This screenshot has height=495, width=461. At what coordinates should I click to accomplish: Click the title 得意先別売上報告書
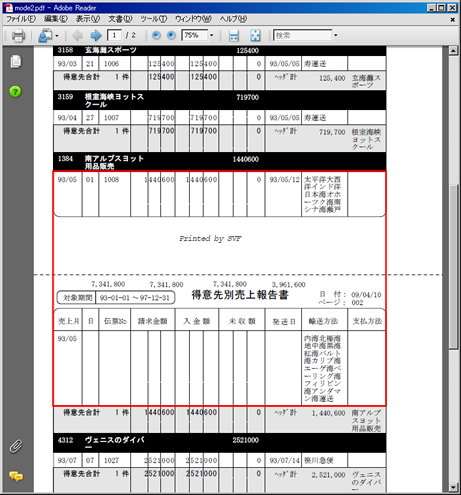click(x=240, y=295)
